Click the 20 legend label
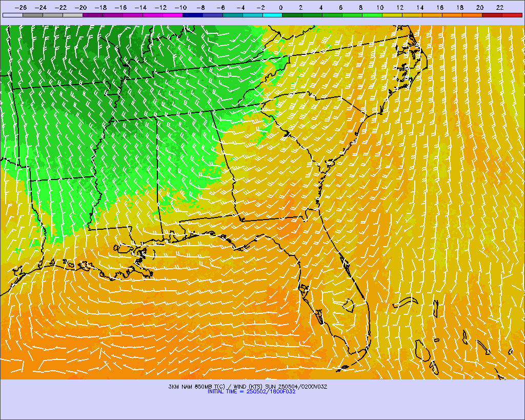This screenshot has width=525, height=420. (480, 8)
